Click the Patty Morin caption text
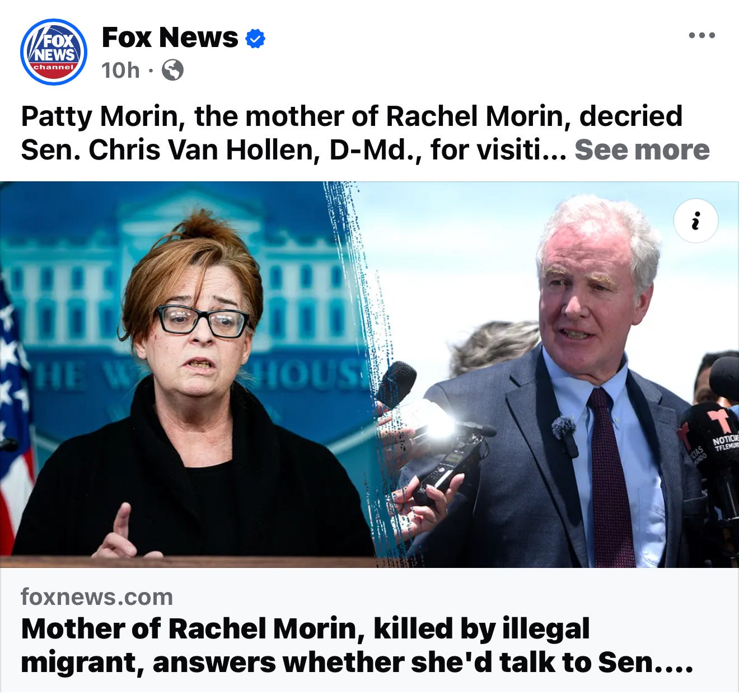This screenshot has height=700, width=739. click(352, 133)
